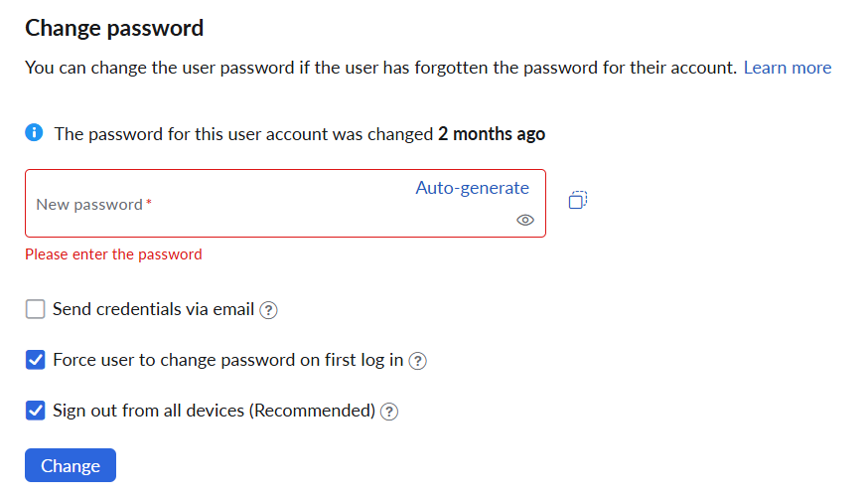
Task: Open help icon beside Force user option
Action: 417,361
